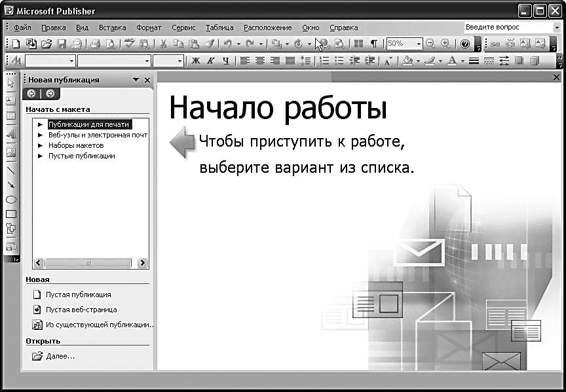Image resolution: width=566 pixels, height=392 pixels.
Task: Open the 50% zoom level dropdown
Action: pyautogui.click(x=419, y=44)
